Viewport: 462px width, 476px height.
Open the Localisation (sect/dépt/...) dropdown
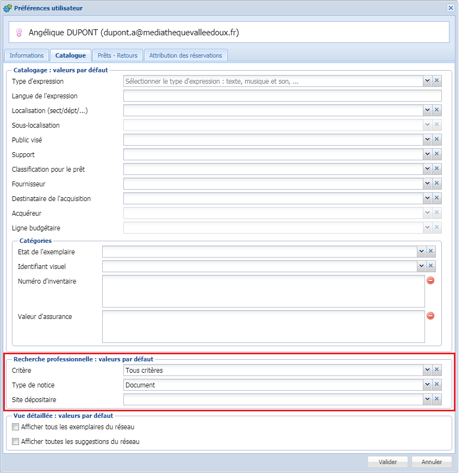coord(427,110)
